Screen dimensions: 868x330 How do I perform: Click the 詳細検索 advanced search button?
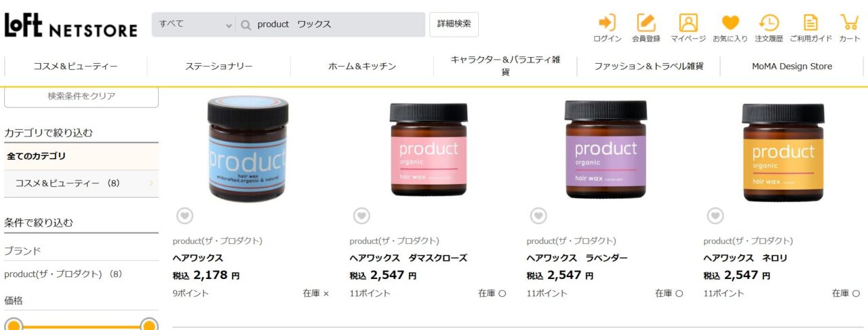(454, 24)
